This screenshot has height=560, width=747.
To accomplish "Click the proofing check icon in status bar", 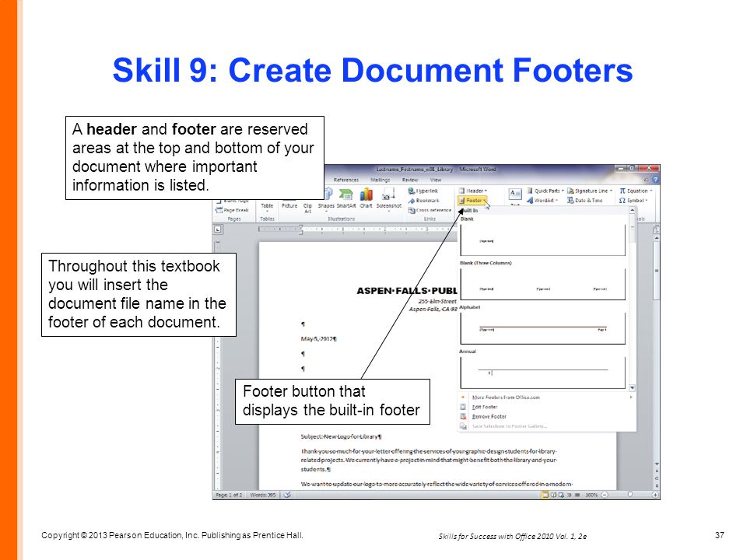I will click(x=287, y=495).
